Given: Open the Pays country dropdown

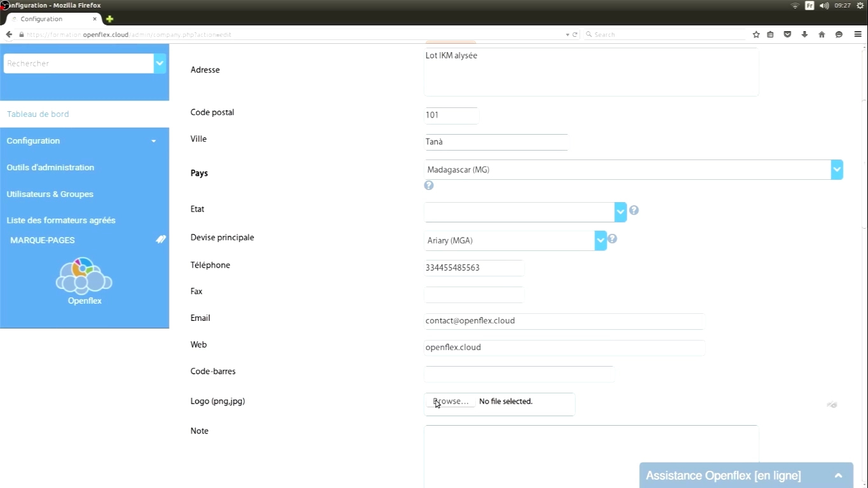Looking at the screenshot, I should click(634, 170).
